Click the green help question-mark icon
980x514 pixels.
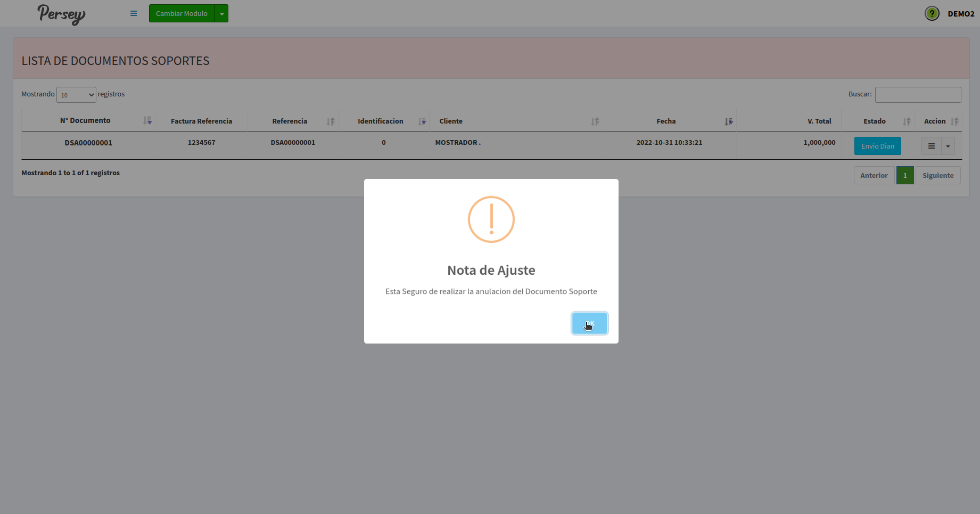[932, 13]
